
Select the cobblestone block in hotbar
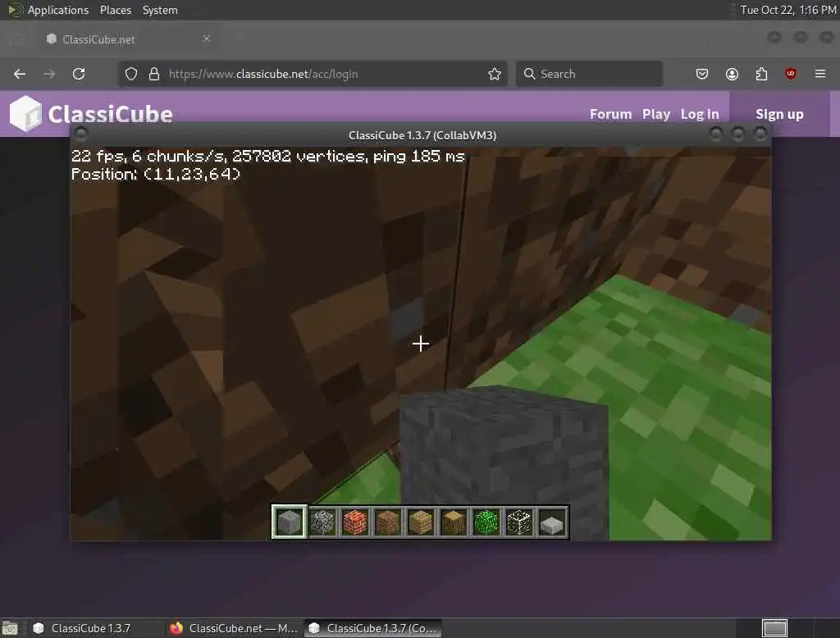[x=322, y=522]
